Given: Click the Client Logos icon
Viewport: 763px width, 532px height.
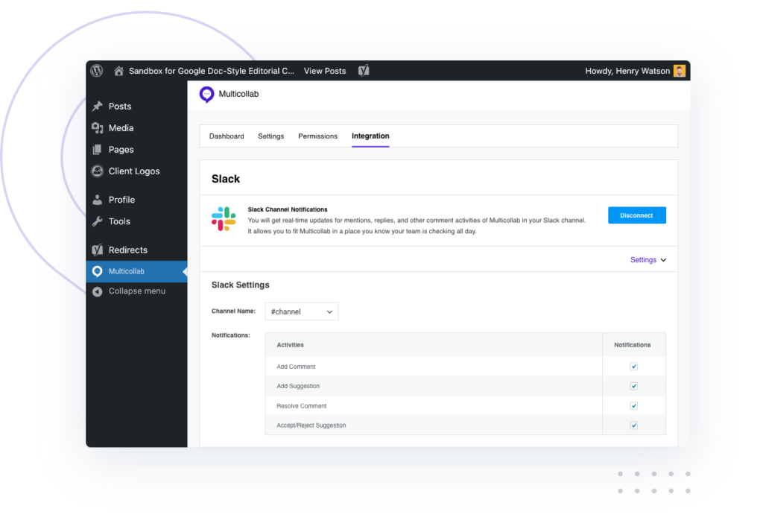Looking at the screenshot, I should click(x=98, y=171).
